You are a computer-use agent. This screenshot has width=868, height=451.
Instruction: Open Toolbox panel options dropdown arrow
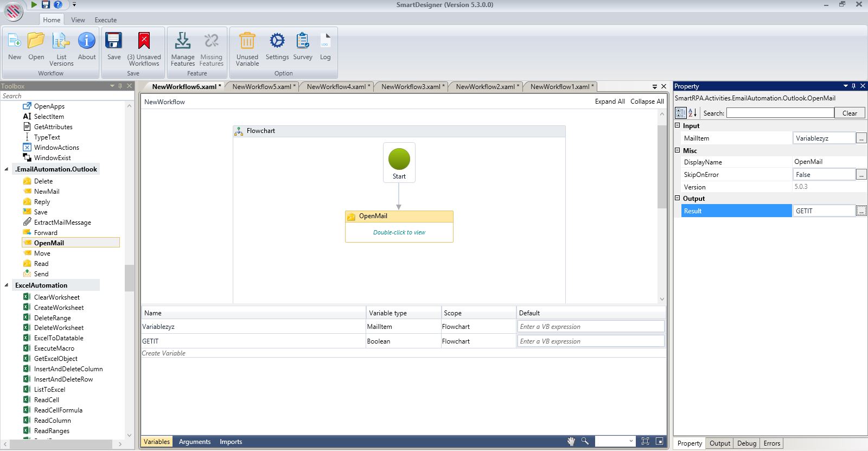(x=112, y=86)
